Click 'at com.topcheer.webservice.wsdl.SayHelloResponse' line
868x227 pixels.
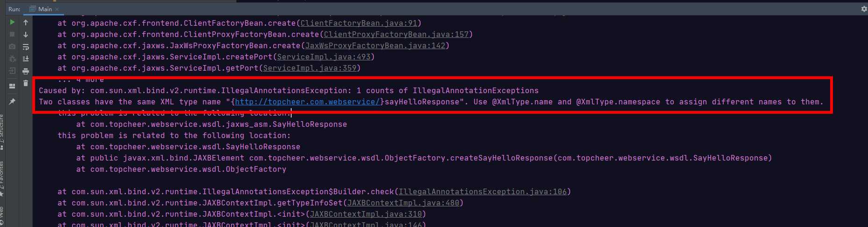point(188,146)
